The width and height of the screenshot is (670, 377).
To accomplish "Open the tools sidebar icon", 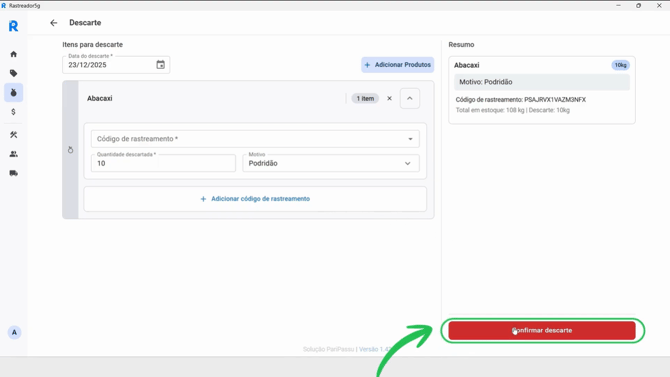I will [x=14, y=135].
